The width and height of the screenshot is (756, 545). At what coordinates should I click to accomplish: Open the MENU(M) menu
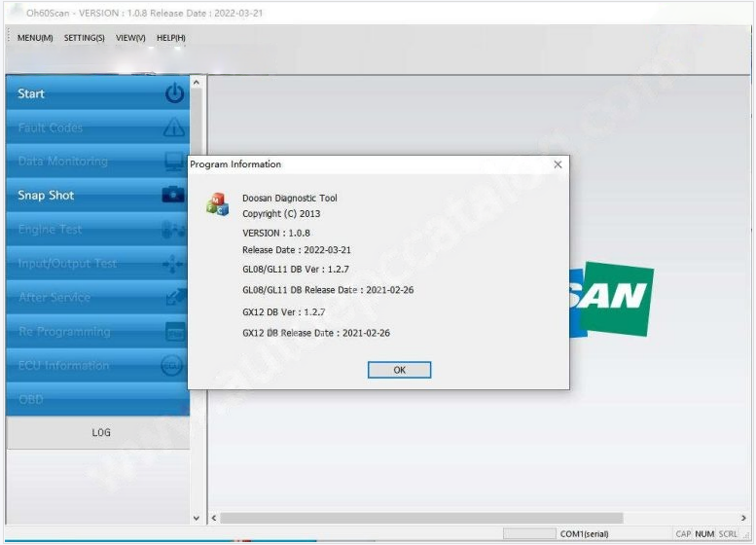tap(35, 38)
